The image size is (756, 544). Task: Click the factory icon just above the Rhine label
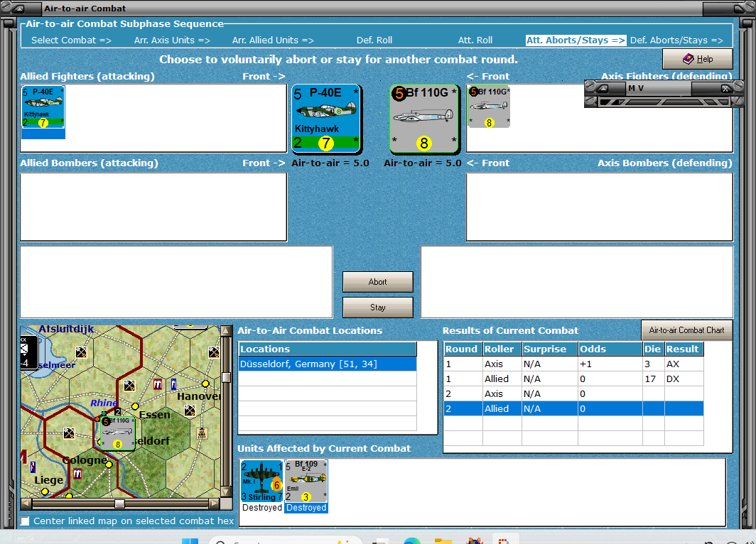tap(129, 386)
